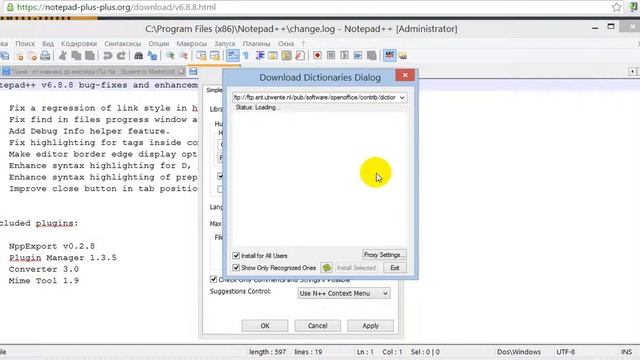The width and height of the screenshot is (640, 360).
Task: Click the tab bar scroll arrow at right
Action: tap(632, 71)
